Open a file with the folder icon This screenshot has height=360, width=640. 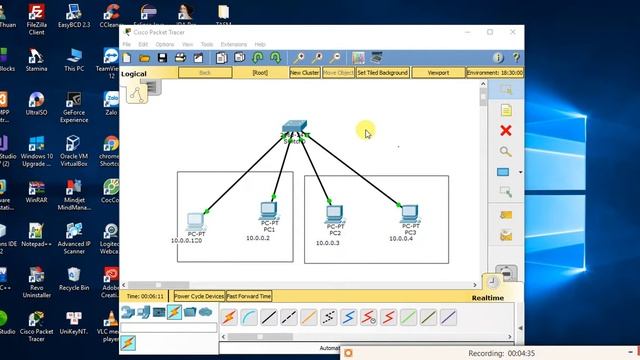tap(144, 58)
